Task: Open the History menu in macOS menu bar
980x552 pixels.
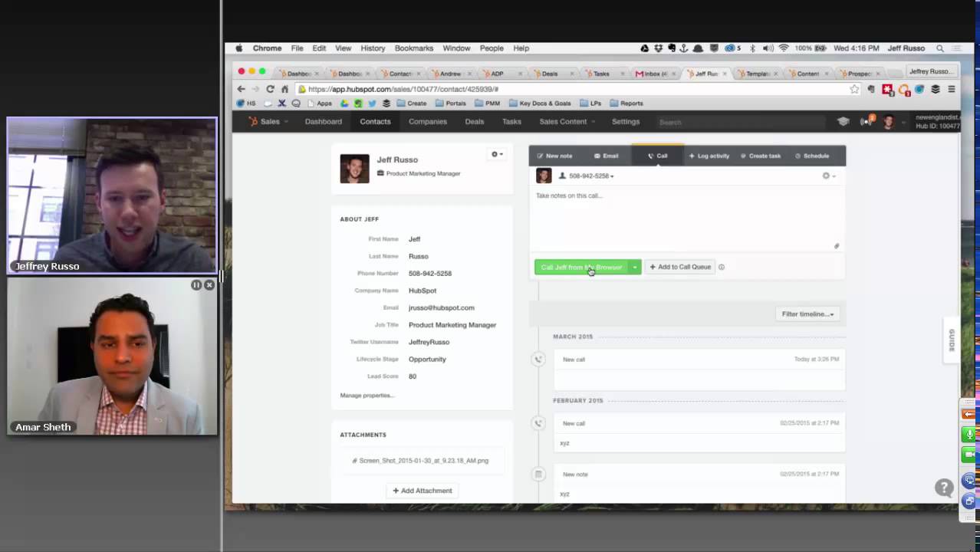Action: click(x=373, y=48)
